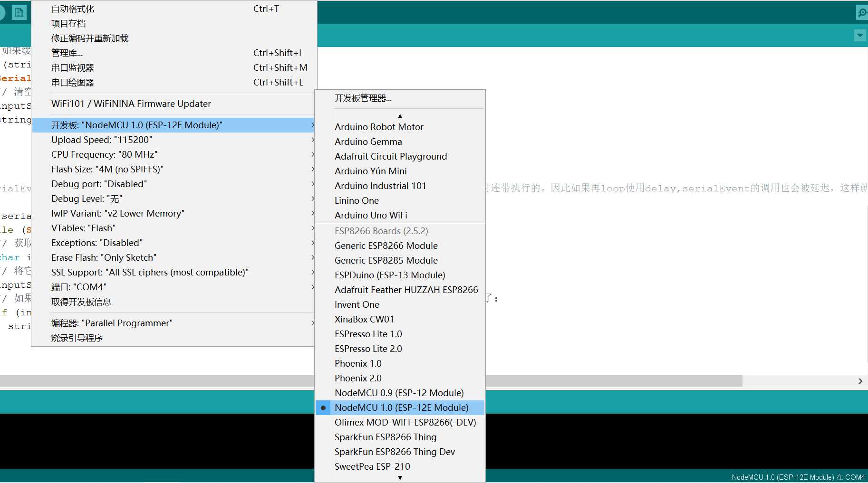The image size is (868, 483).
Task: Choose Arduino Yún Mini board
Action: coord(400,171)
